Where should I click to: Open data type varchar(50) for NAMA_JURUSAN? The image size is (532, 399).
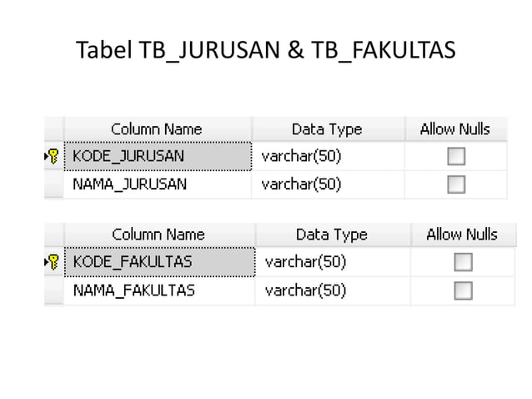click(328, 184)
